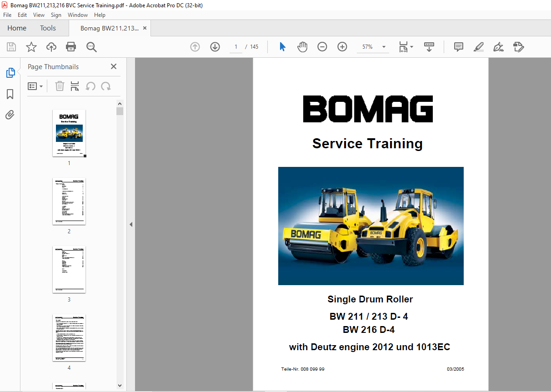This screenshot has height=392, width=551.
Task: Open the Bookmarks panel
Action: tap(10, 94)
